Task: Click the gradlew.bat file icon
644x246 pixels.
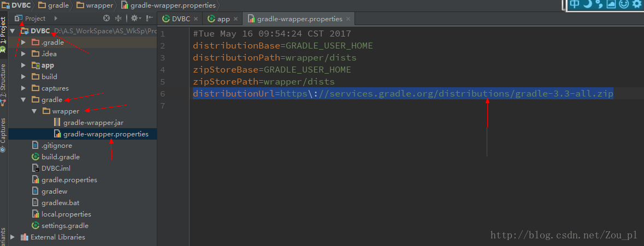Action: (36, 203)
